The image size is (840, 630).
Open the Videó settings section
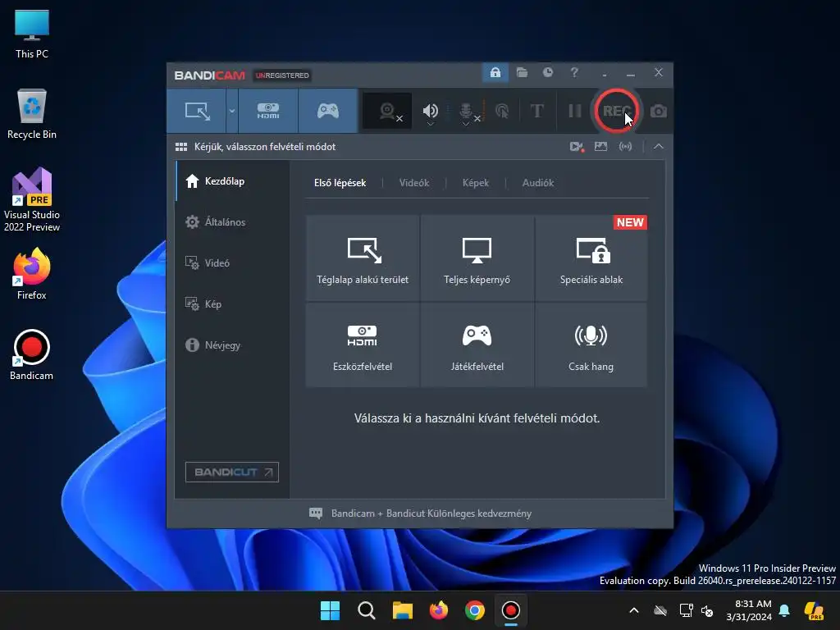pyautogui.click(x=232, y=263)
